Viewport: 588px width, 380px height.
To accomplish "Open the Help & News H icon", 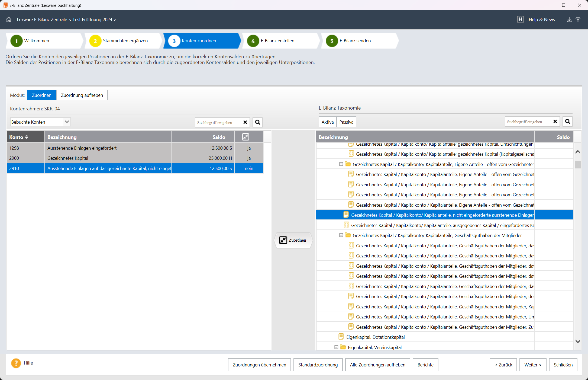I will (x=520, y=20).
